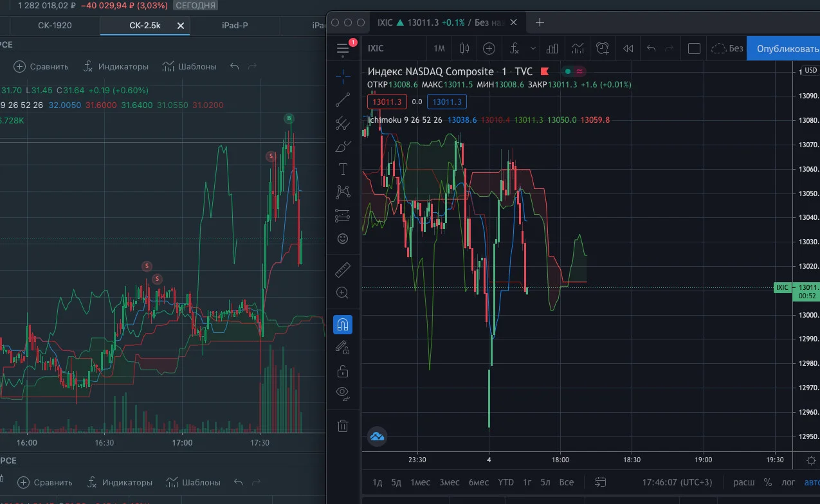Viewport: 820px width, 504px height.
Task: Expand the indicator favorites chevron dropdown
Action: [533, 48]
